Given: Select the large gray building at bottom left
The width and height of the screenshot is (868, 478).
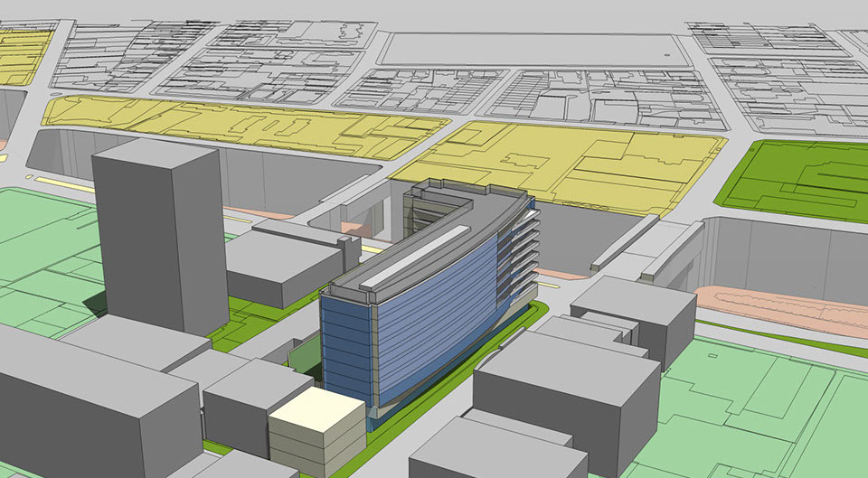Looking at the screenshot, I should point(90,407).
